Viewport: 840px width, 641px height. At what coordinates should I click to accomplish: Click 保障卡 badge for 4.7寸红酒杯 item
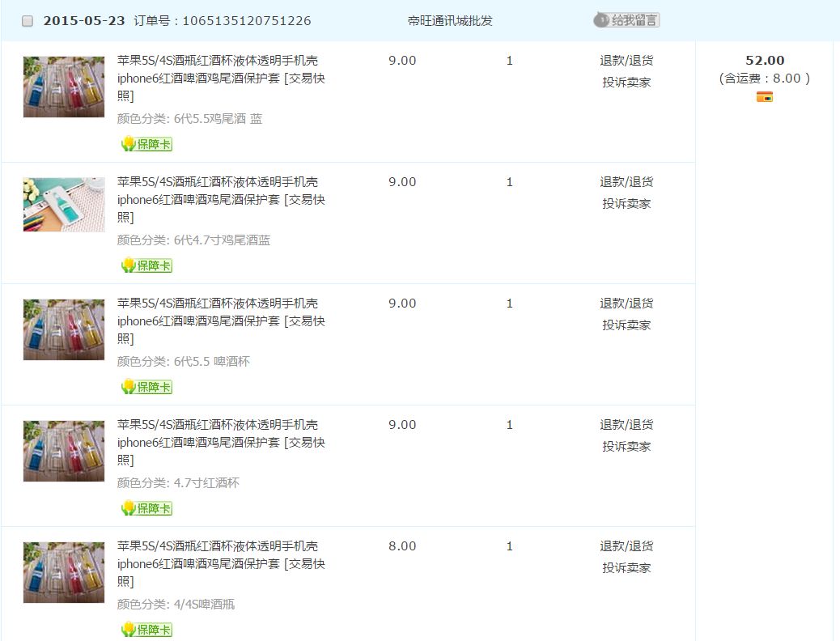(146, 508)
